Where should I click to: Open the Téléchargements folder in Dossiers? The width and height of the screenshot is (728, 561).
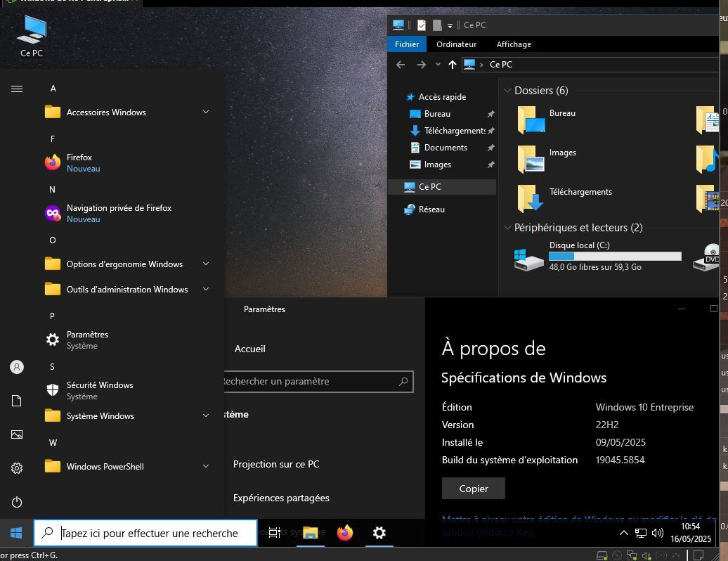pos(564,198)
